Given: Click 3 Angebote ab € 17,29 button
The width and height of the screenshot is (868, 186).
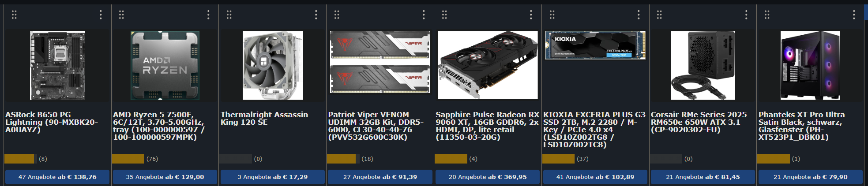Looking at the screenshot, I should click(x=273, y=177).
